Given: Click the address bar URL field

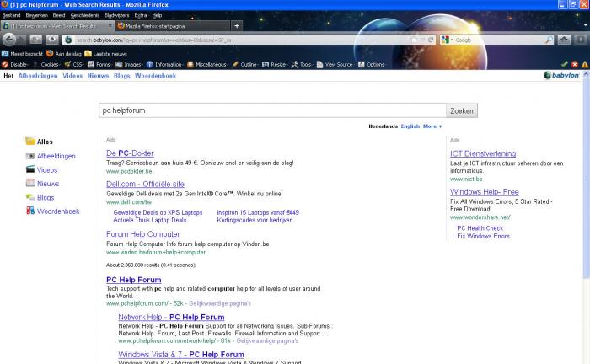Looking at the screenshot, I should click(241, 40).
